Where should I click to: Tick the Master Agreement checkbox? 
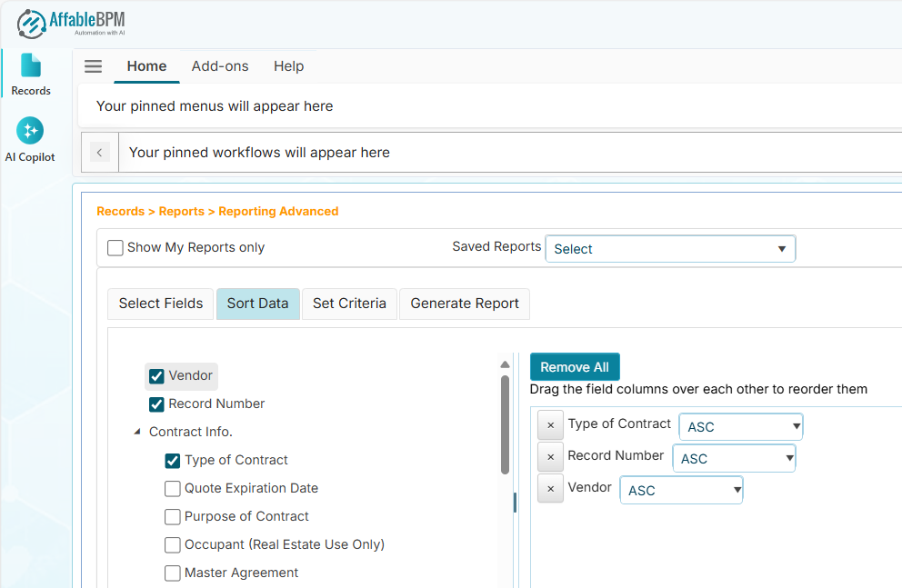(x=173, y=573)
